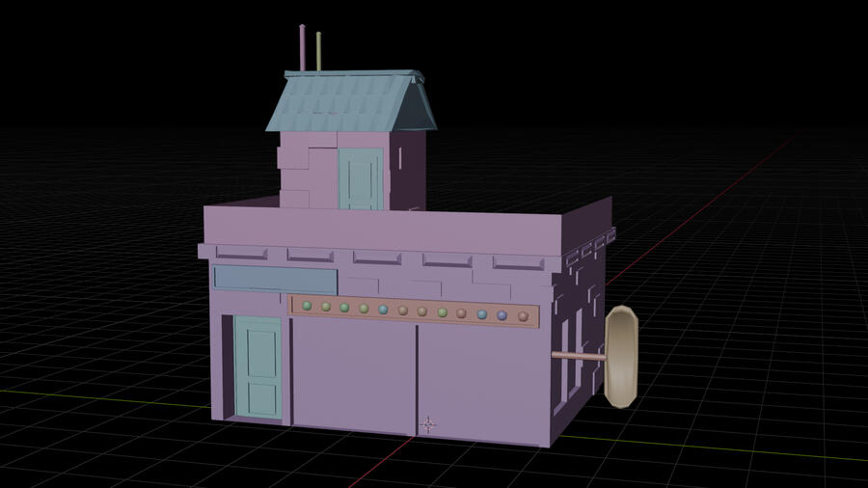This screenshot has width=868, height=488.
Task: Click the wind-up key shaft rod
Action: tap(579, 357)
